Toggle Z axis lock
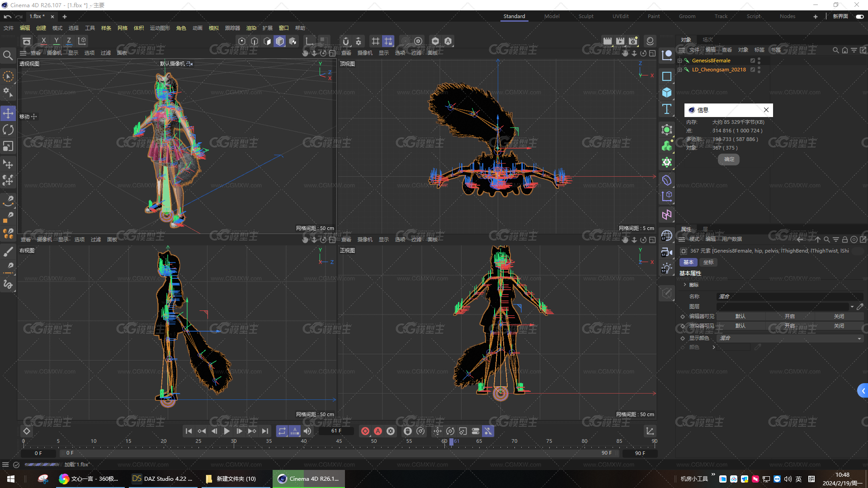The image size is (868, 488). click(69, 41)
